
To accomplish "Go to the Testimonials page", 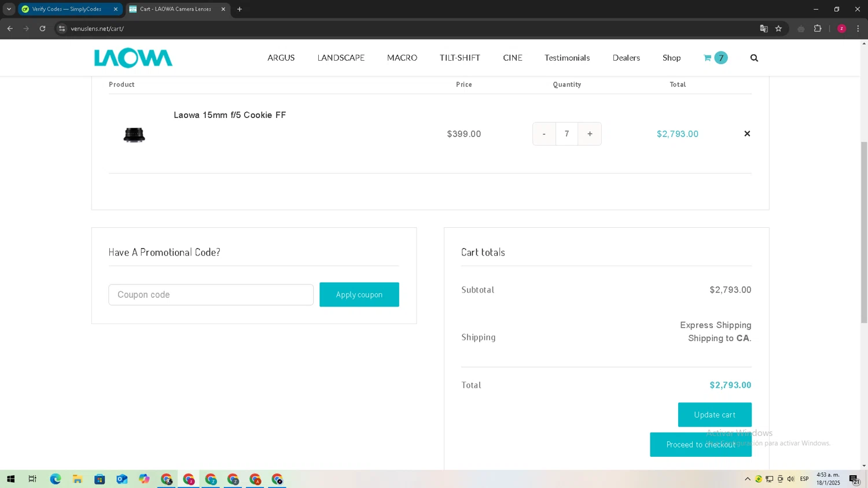I will coord(567,58).
